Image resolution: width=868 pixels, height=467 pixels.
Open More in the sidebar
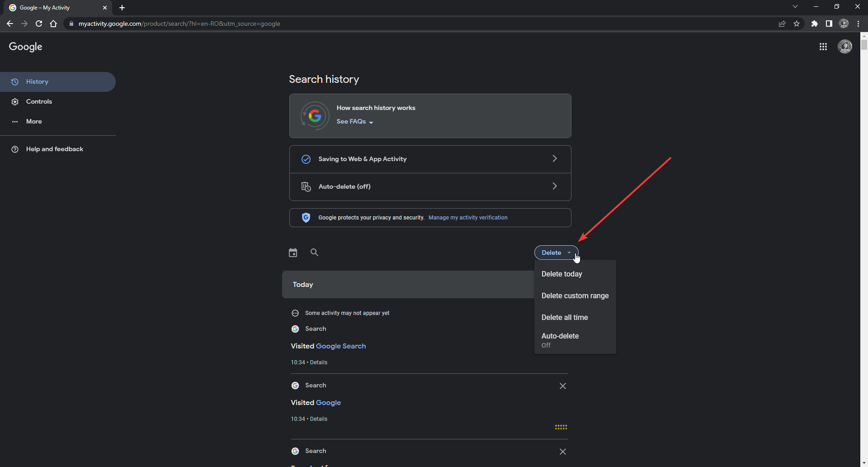click(58, 122)
